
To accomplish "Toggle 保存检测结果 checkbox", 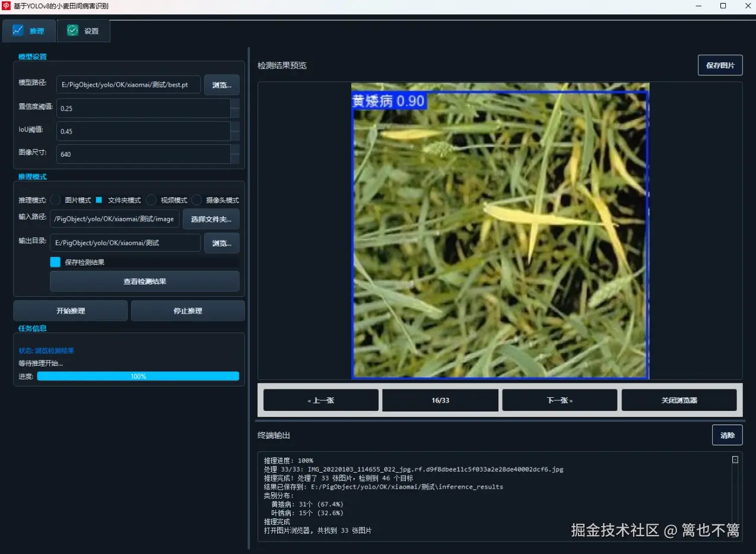I will tap(55, 262).
